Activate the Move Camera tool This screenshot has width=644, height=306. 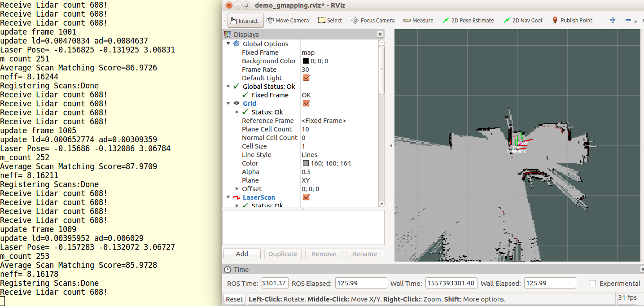tap(288, 20)
